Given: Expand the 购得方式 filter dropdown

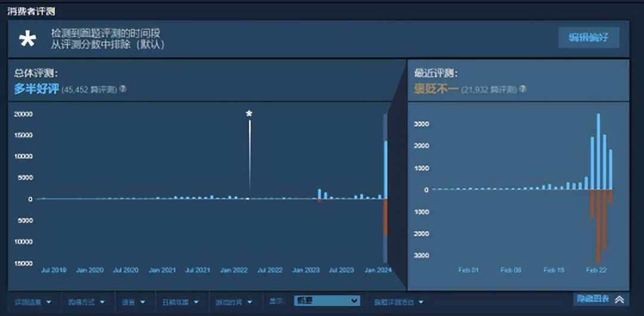Looking at the screenshot, I should [85, 302].
